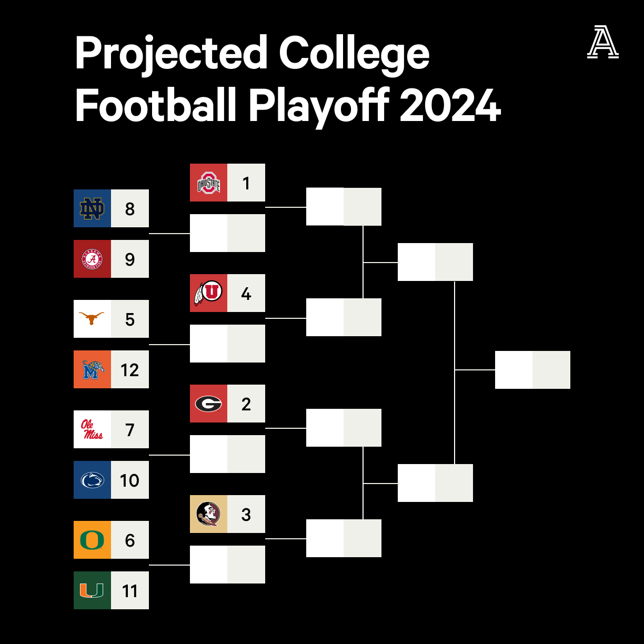Click the Georgia Bulldogs logo
Viewport: 644px width, 644px height.
click(x=208, y=404)
